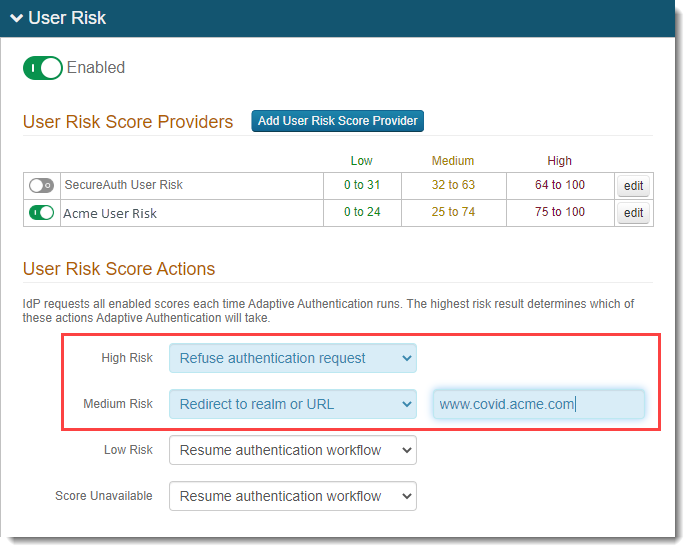Edit the SecureAuth User Risk row
The width and height of the screenshot is (690, 552).
click(x=633, y=186)
